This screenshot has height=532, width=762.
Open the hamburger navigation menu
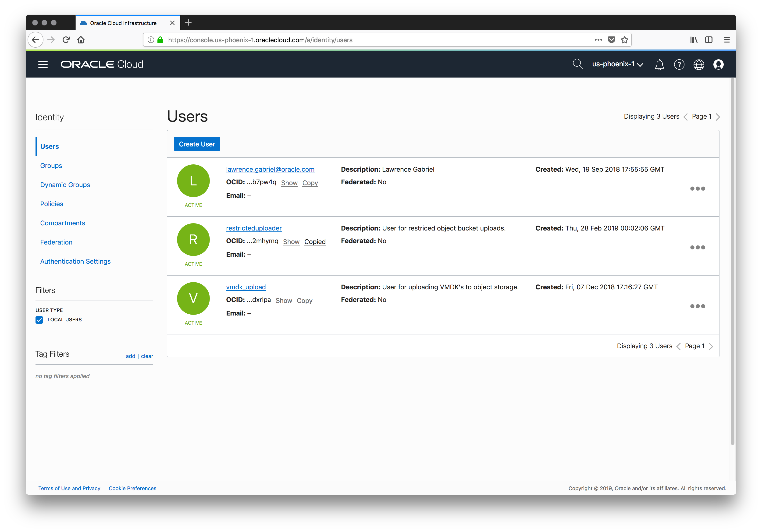click(x=43, y=64)
